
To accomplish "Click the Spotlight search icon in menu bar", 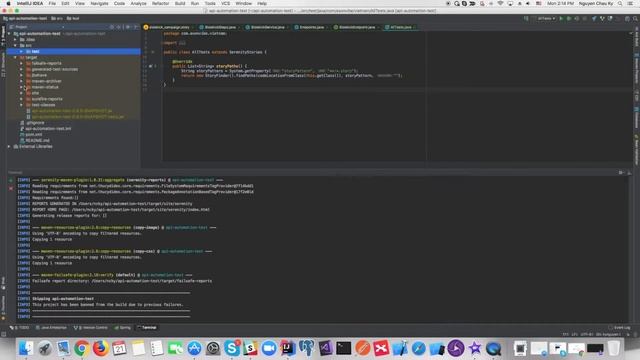I will pyautogui.click(x=620, y=3).
